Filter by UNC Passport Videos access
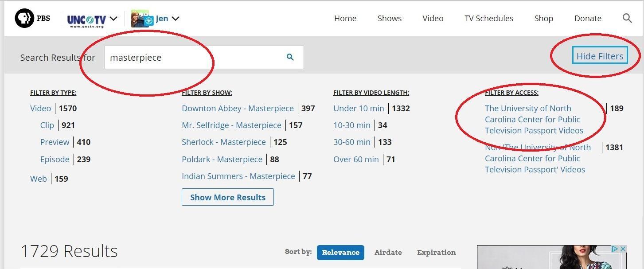The height and width of the screenshot is (269, 644). [534, 119]
